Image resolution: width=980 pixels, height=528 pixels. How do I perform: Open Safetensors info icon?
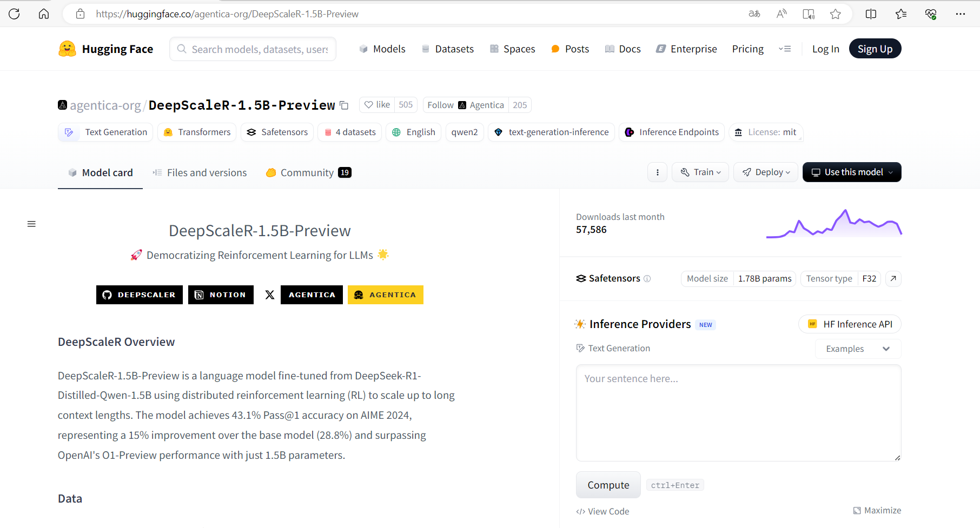pyautogui.click(x=647, y=278)
